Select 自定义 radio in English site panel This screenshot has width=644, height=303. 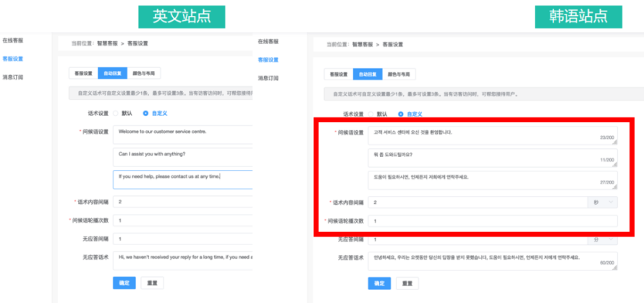point(156,114)
